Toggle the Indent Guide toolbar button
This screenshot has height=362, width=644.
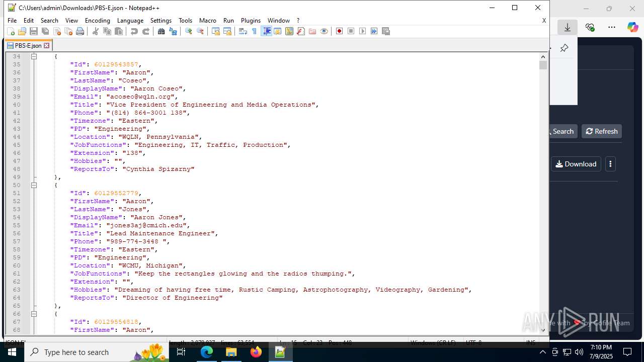pyautogui.click(x=266, y=31)
